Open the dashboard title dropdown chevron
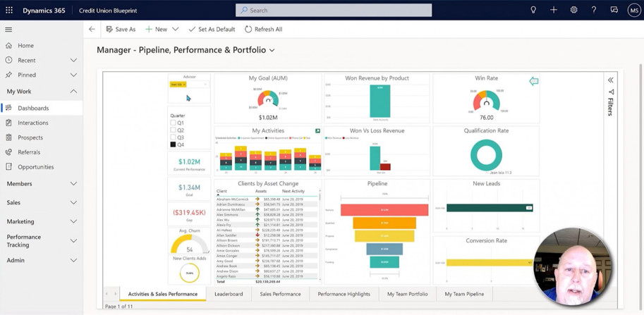The width and height of the screenshot is (644, 315). coord(272,51)
